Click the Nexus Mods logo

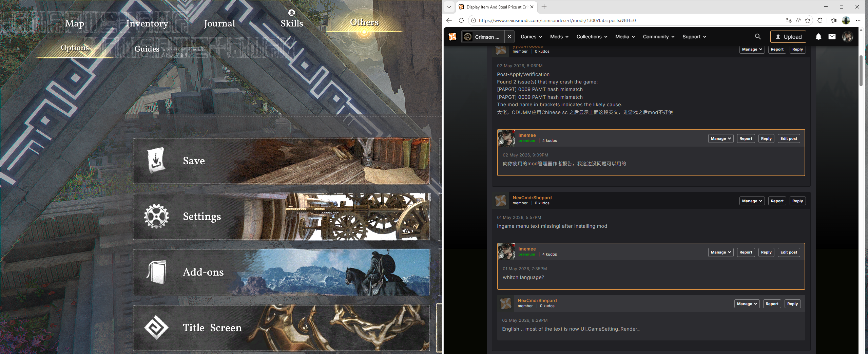coord(452,37)
